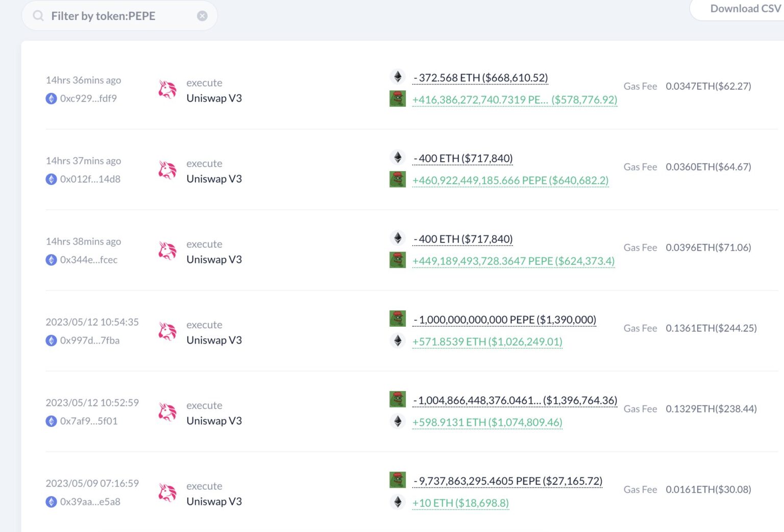
Task: Click the Ethereum icon beside +10 ETH
Action: tap(398, 502)
